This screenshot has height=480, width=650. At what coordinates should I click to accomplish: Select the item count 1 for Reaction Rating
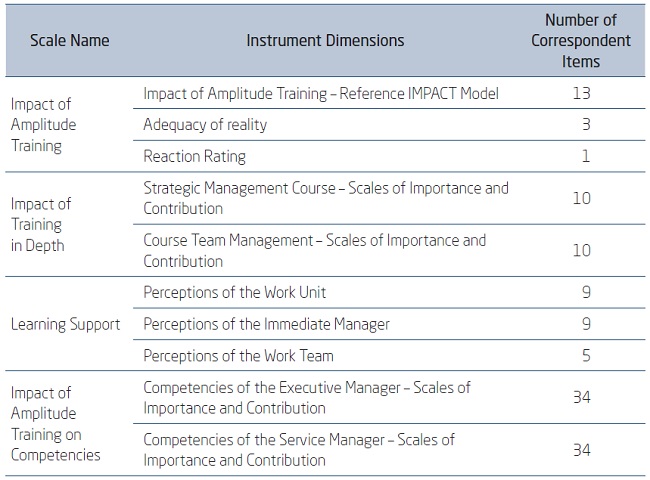(586, 156)
